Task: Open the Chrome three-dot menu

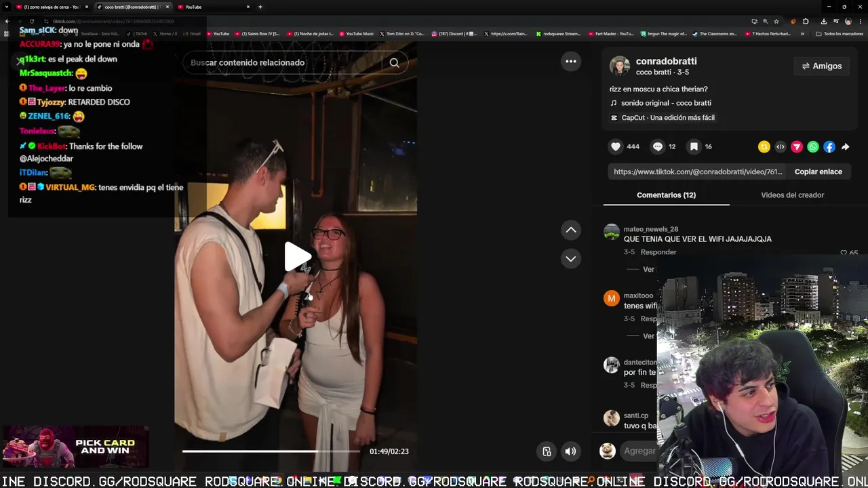Action: [x=860, y=21]
